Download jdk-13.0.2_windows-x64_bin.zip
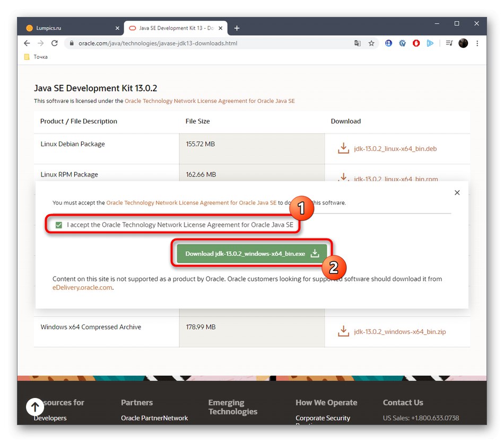The width and height of the screenshot is (504, 442). click(399, 332)
